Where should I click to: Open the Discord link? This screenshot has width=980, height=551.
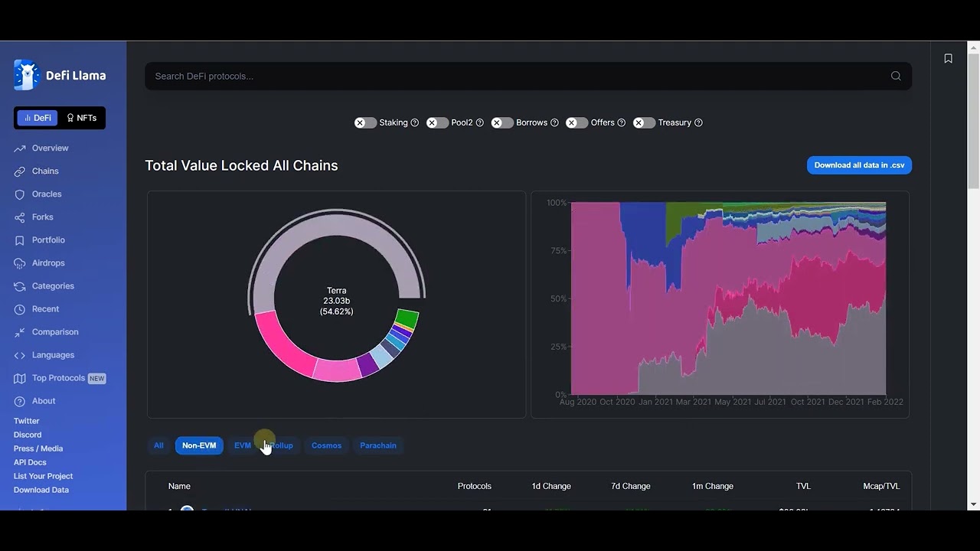coord(28,435)
